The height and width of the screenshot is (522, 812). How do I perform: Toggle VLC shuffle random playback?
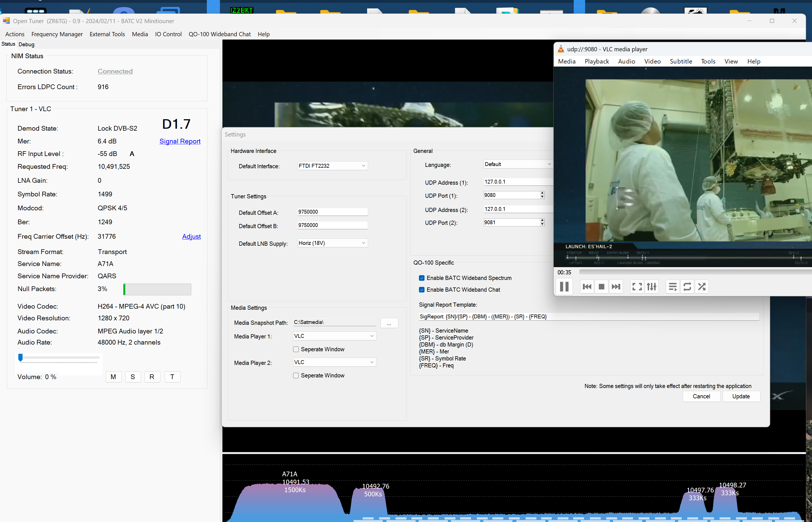tap(702, 286)
